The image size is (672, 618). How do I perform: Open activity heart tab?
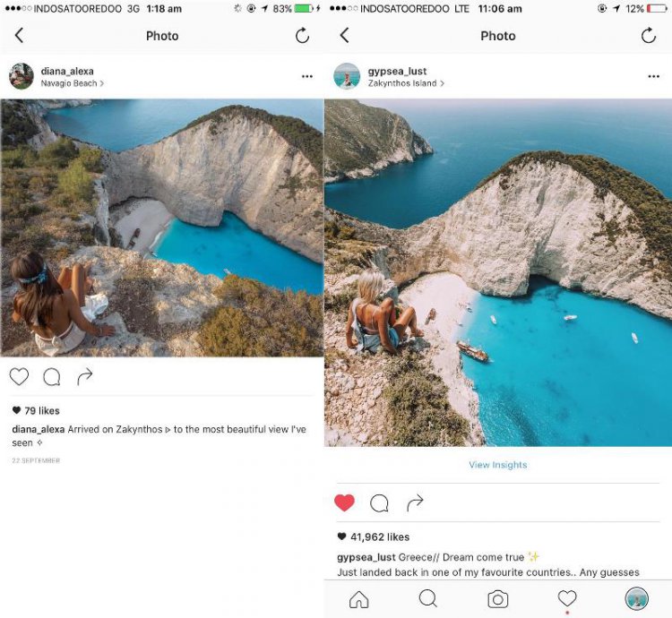tap(567, 598)
